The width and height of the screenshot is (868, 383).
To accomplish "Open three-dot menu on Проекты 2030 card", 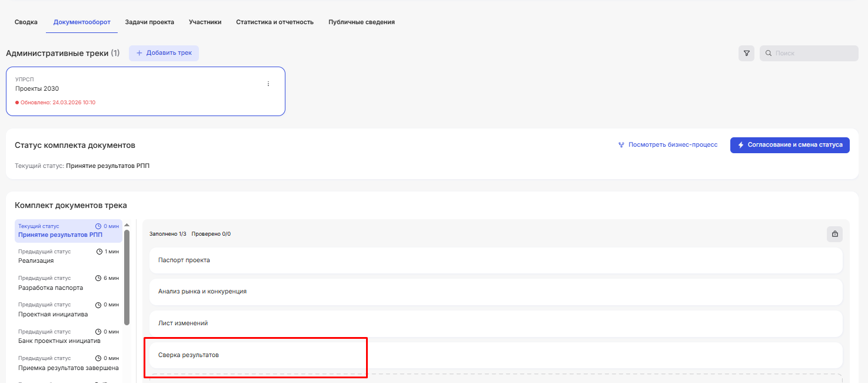I will coord(268,84).
